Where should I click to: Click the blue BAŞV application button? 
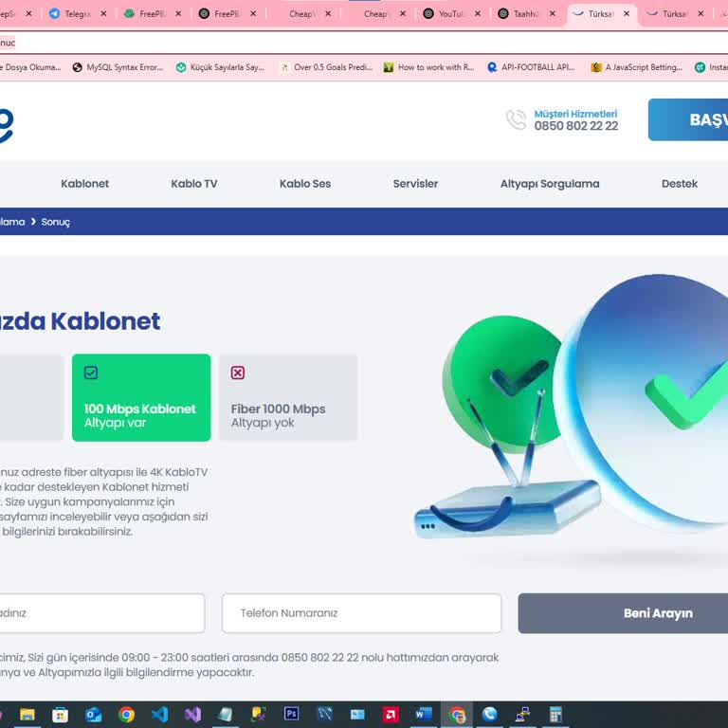tap(688, 119)
